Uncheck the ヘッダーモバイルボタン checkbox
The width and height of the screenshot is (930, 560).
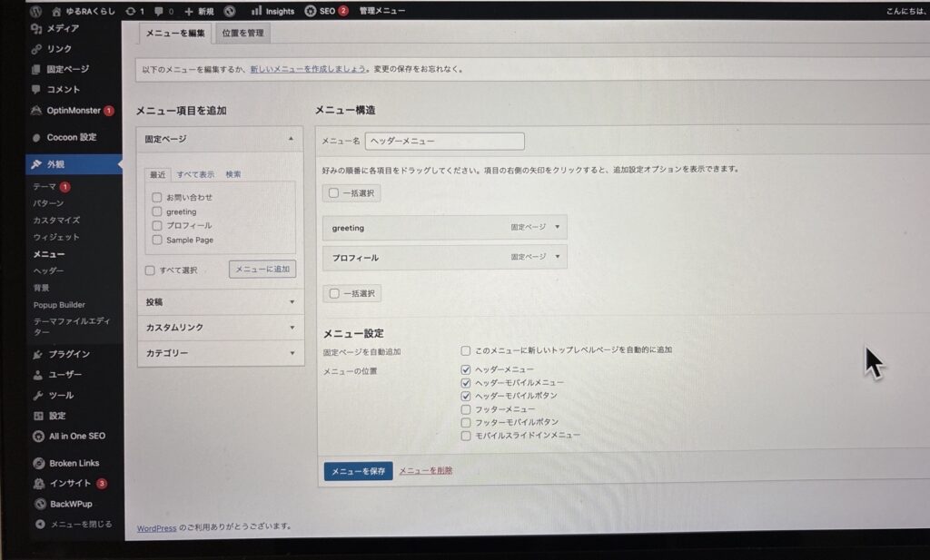(466, 396)
